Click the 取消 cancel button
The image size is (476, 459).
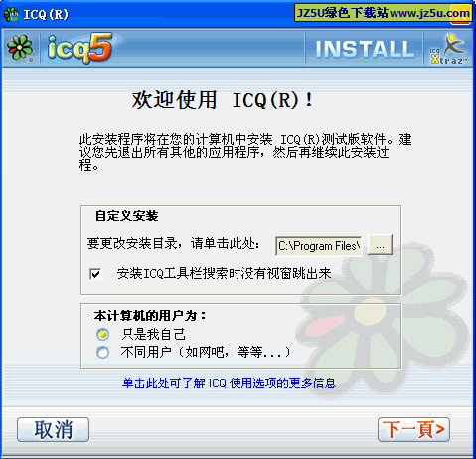[53, 430]
